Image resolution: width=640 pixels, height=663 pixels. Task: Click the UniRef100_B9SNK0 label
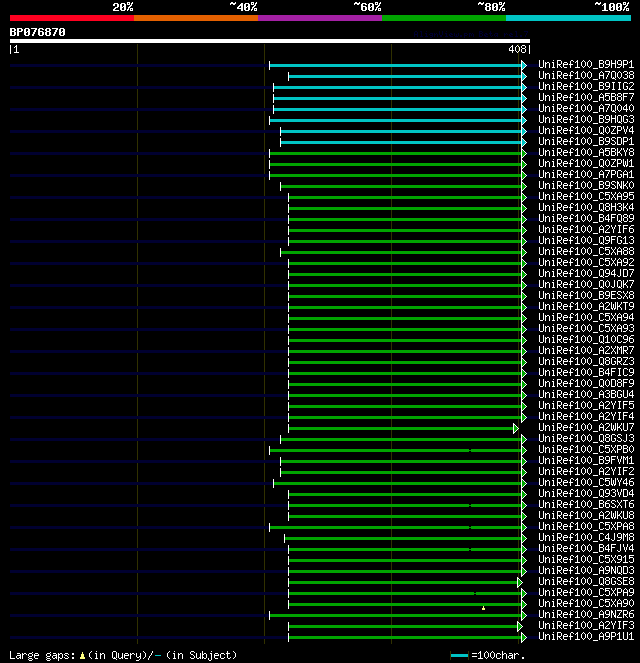(x=586, y=185)
